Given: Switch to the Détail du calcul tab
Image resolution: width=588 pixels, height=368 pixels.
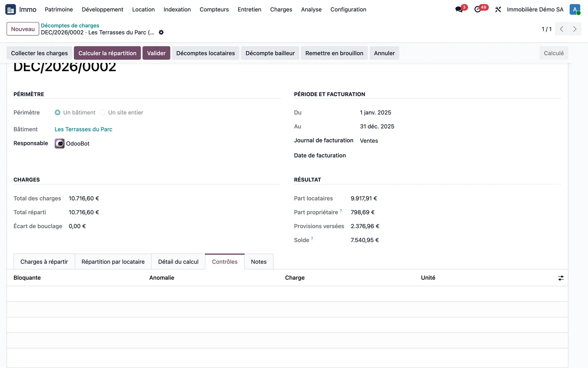Looking at the screenshot, I should (x=178, y=262).
